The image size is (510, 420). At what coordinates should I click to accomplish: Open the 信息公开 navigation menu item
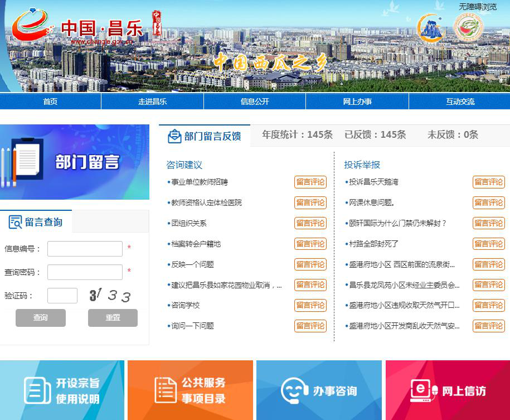pyautogui.click(x=255, y=102)
